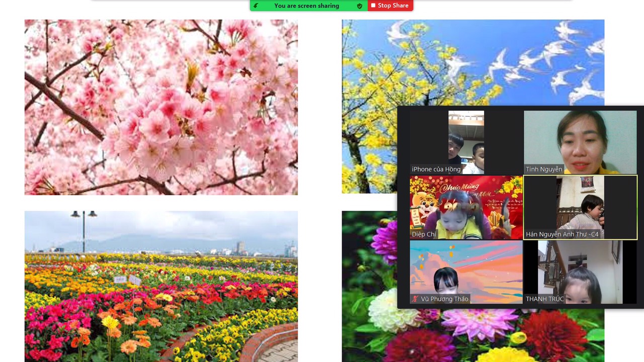Screen dimensions: 644x362
Task: Click the "You are screen sharing" label
Action: [306, 6]
